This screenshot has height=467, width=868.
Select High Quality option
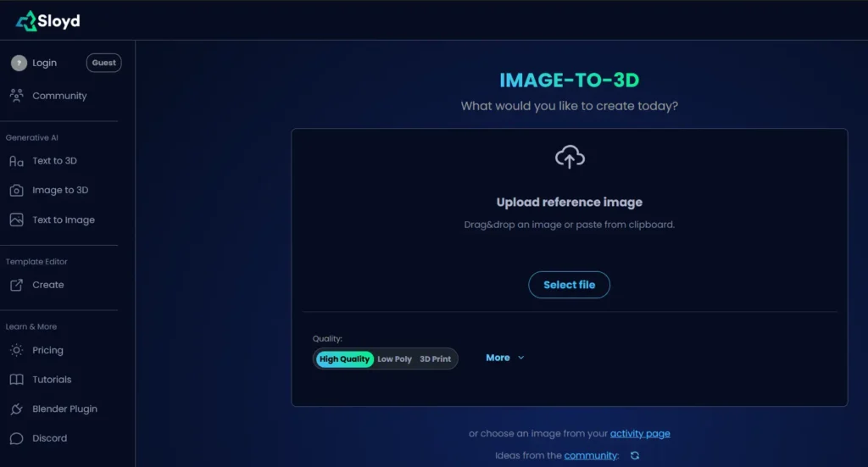[x=344, y=359]
